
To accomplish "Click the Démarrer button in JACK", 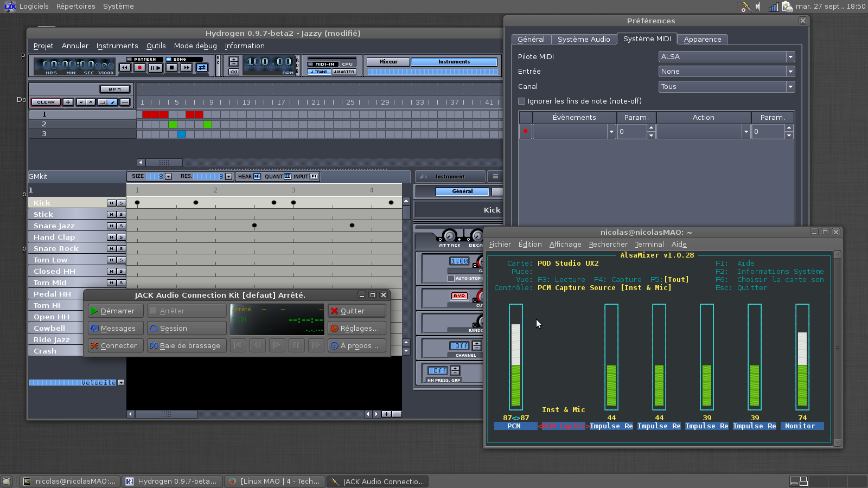I will coord(114,311).
